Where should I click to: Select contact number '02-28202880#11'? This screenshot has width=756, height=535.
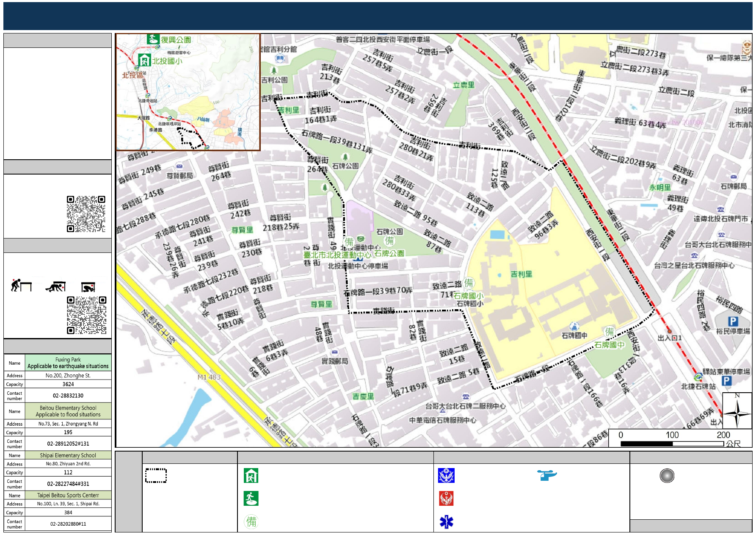(68, 524)
